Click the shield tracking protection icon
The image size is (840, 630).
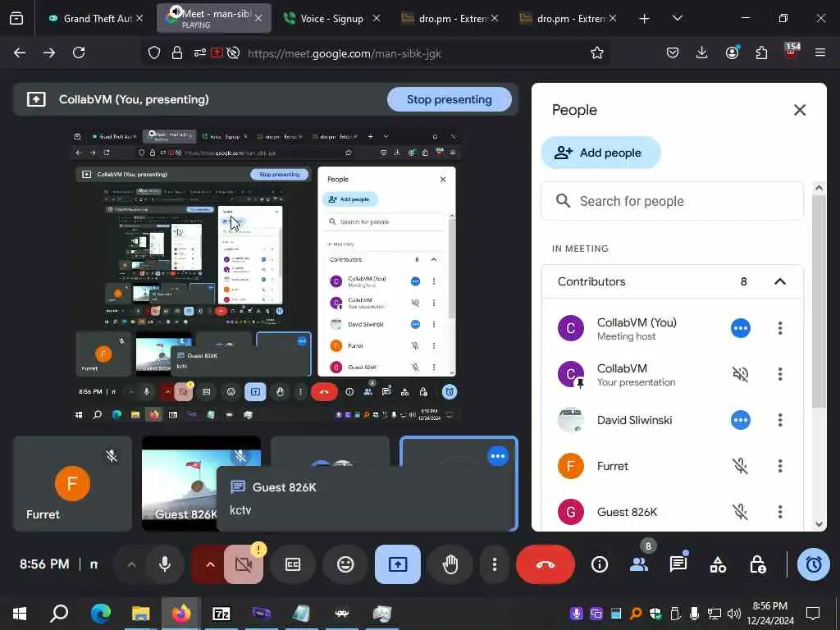154,53
